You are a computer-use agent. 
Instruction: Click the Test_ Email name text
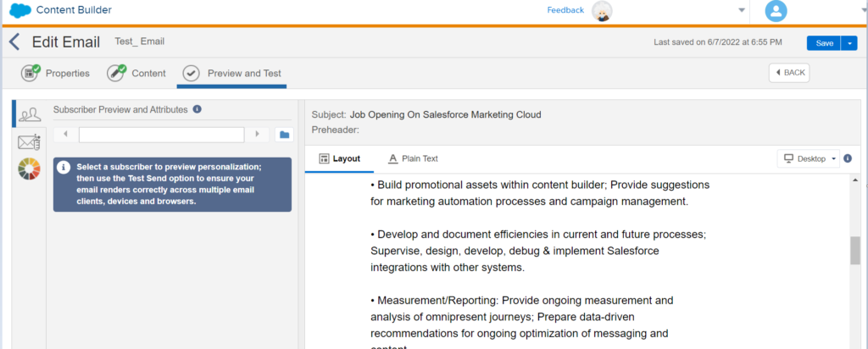coord(140,42)
